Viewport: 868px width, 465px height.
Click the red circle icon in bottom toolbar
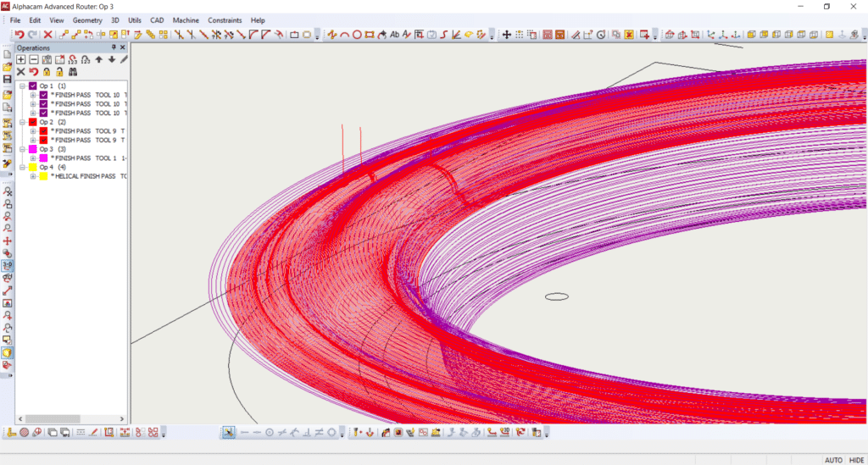25,432
